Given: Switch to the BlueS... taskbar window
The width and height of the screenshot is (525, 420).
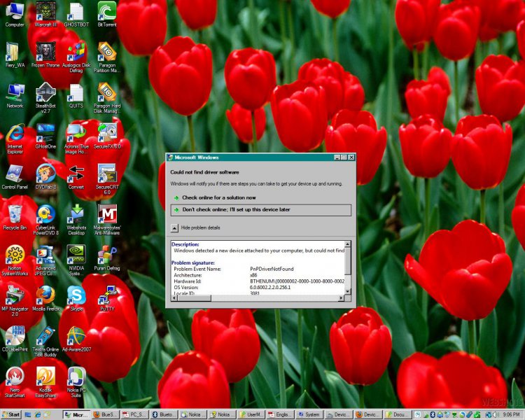Looking at the screenshot, I should tap(106, 414).
